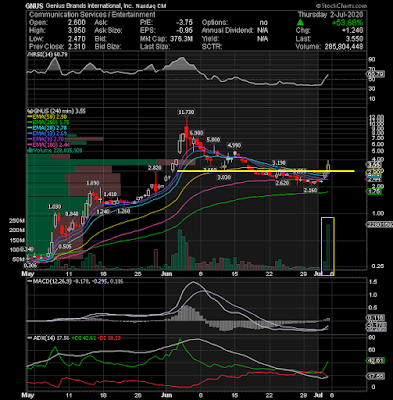Click the 1.410 price annotation
This screenshot has height=400, width=393.
click(110, 194)
